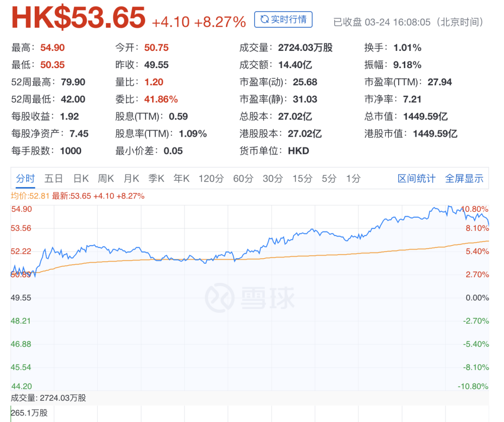This screenshot has width=504, height=422.
Task: Click the 52周最低 value 42.00
Action: click(x=73, y=99)
